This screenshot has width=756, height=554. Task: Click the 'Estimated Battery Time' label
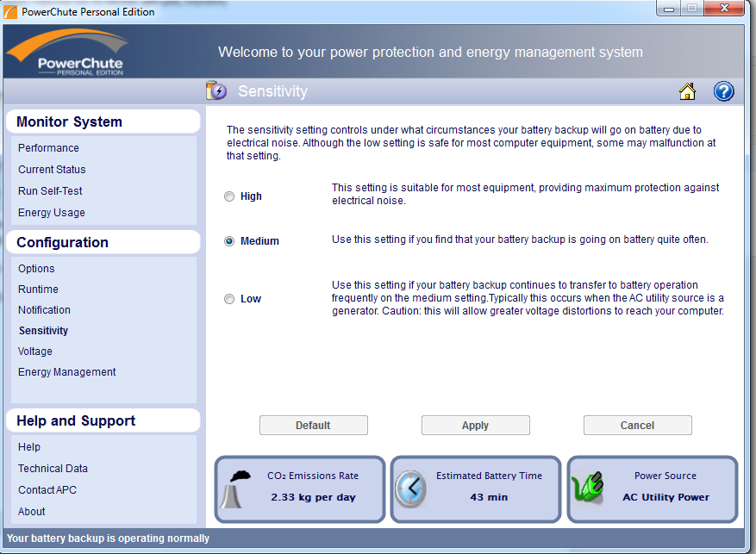pos(490,476)
